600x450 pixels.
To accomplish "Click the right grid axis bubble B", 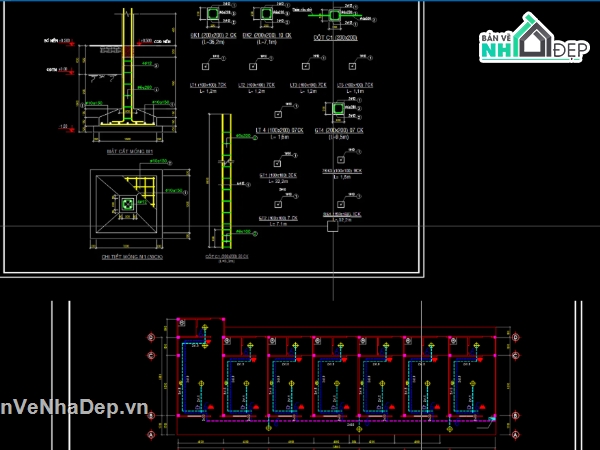I will 515,417.
